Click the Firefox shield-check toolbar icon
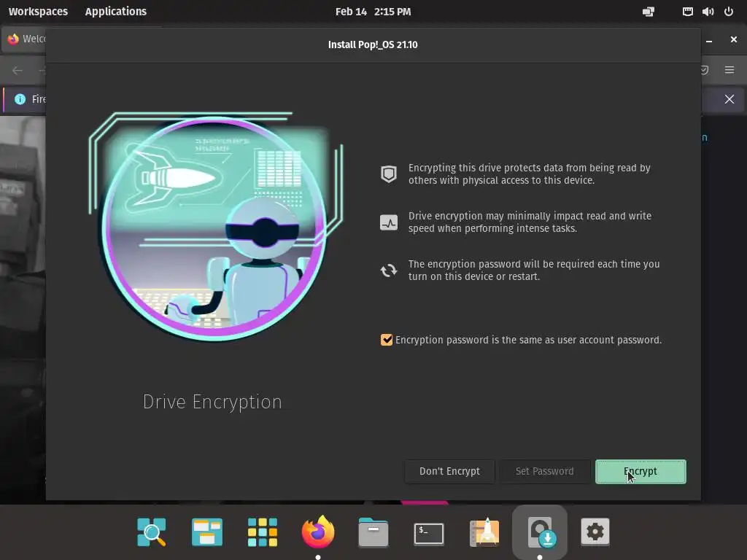 (x=705, y=70)
